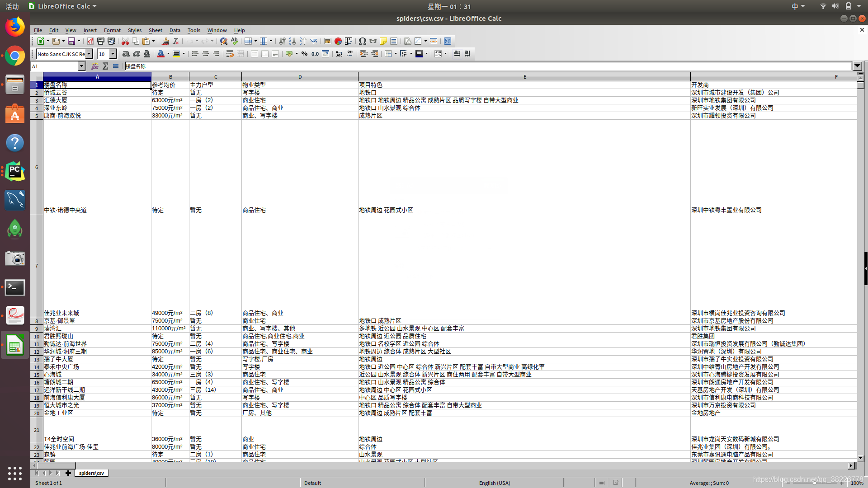The image size is (868, 488).
Task: Toggle Underline formatting
Action: click(x=147, y=54)
